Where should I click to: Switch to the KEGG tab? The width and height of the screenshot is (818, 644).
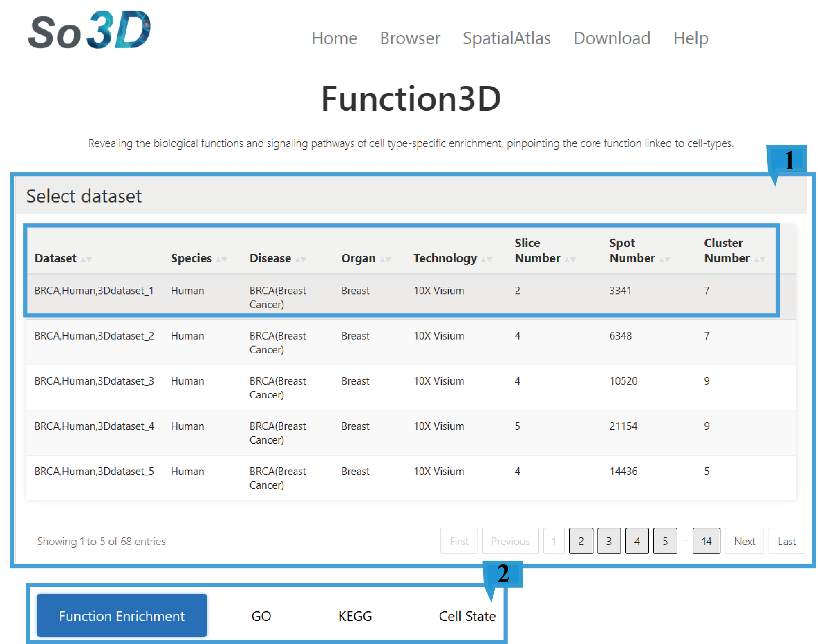tap(355, 616)
